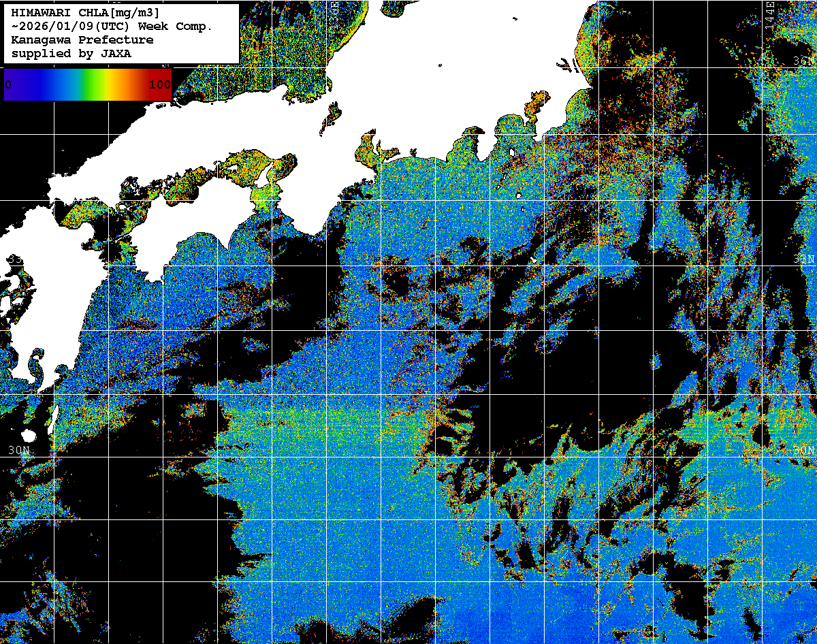Select the 36N latitude label

(804, 61)
